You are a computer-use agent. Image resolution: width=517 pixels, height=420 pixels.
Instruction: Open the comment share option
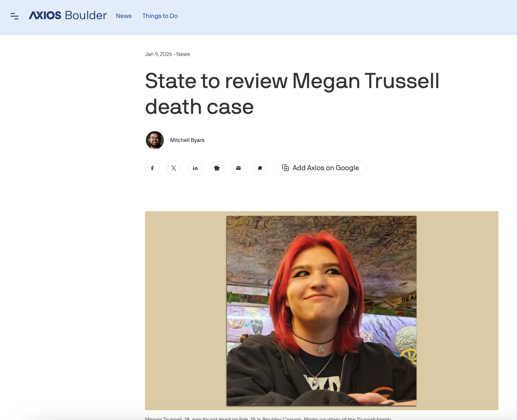pos(260,168)
